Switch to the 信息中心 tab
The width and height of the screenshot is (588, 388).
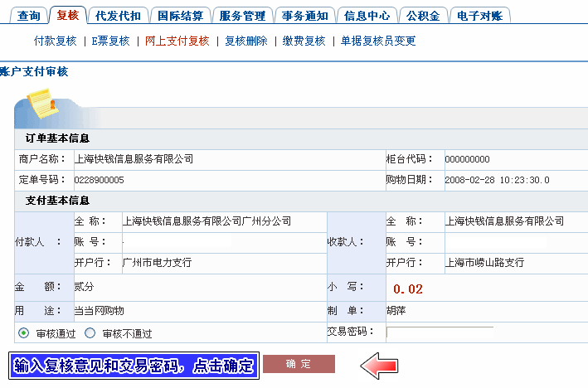click(367, 16)
